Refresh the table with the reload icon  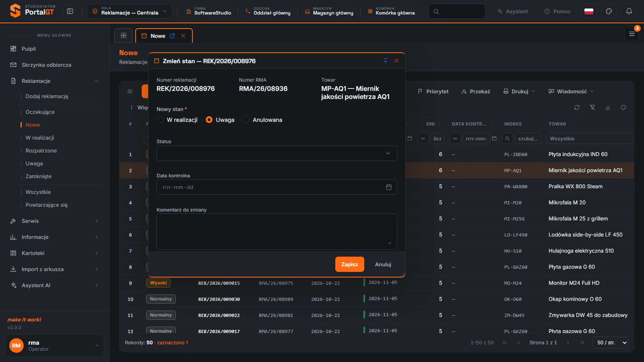click(x=577, y=107)
